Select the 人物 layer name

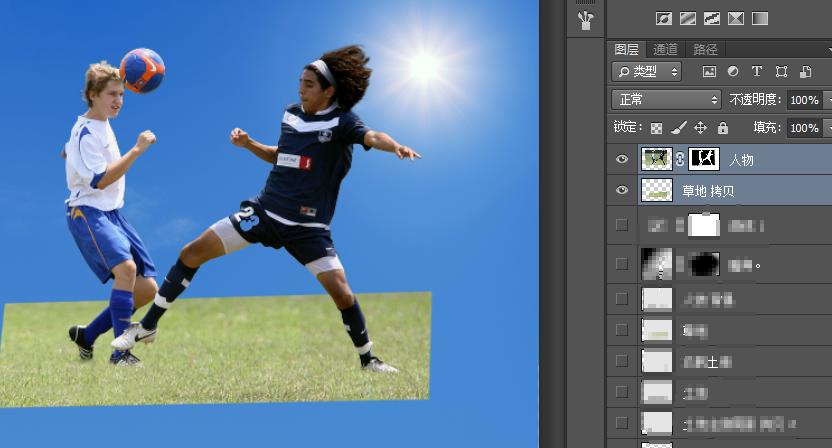pos(741,160)
